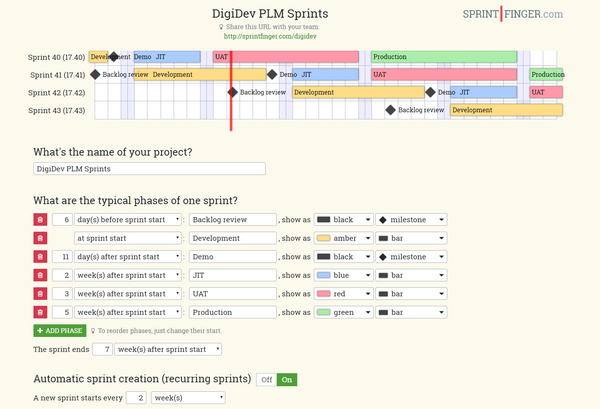Open Backlog review timing unit dropdown
This screenshot has height=409, width=600.
[x=128, y=220]
